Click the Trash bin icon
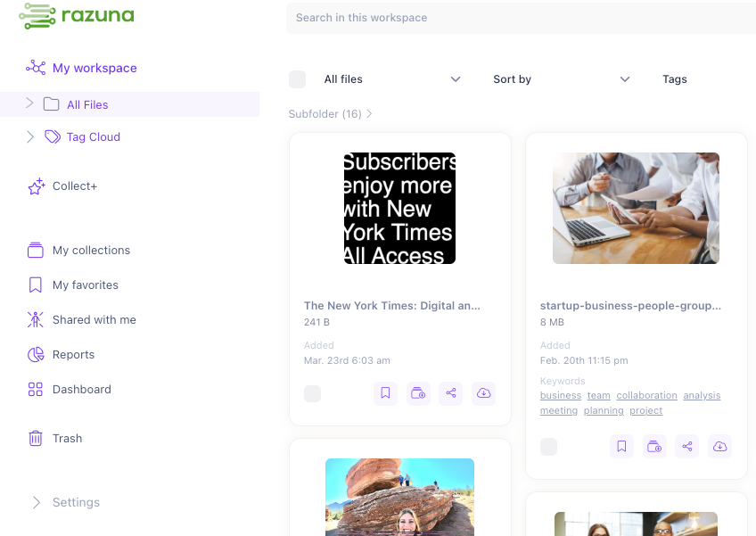This screenshot has height=536, width=756. (35, 438)
